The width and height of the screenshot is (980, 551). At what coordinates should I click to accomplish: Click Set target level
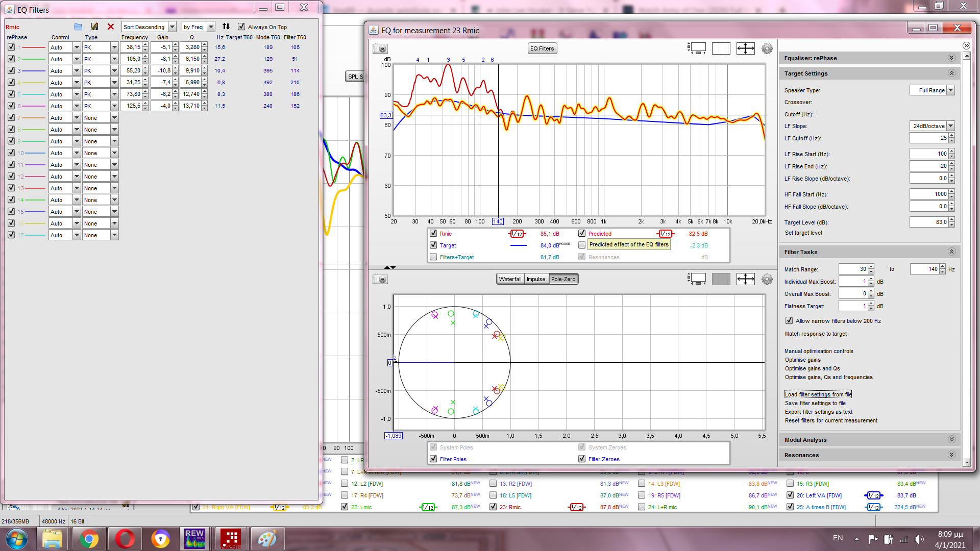click(x=803, y=233)
